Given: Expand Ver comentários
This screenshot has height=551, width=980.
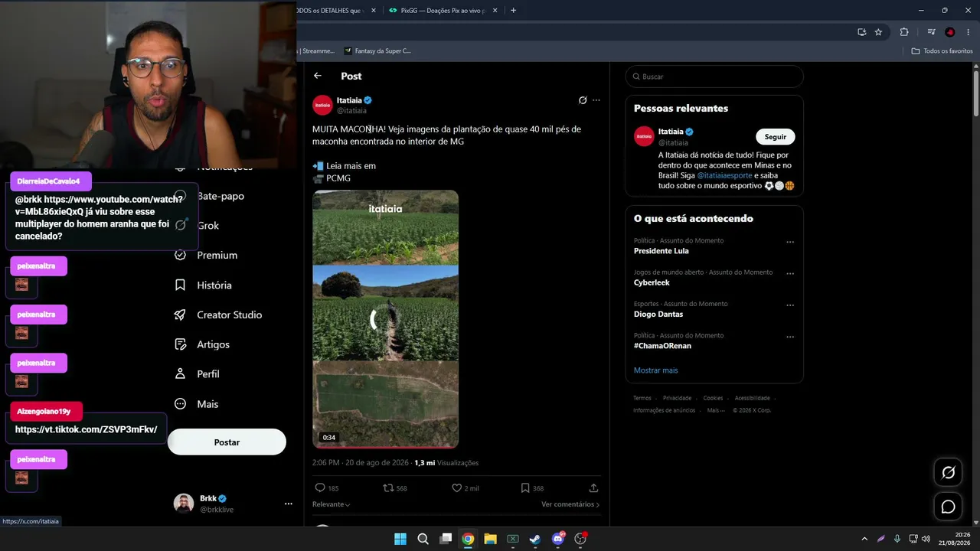Looking at the screenshot, I should (570, 504).
